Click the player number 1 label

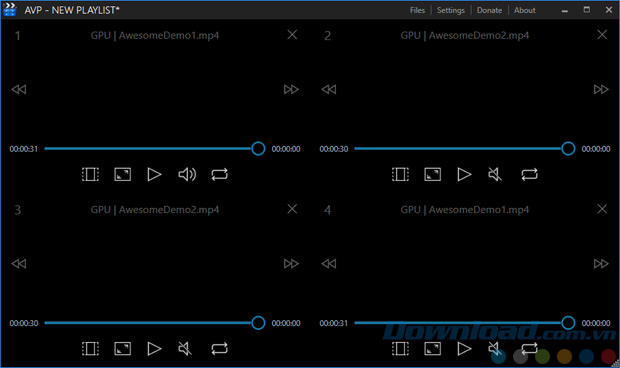[x=17, y=36]
